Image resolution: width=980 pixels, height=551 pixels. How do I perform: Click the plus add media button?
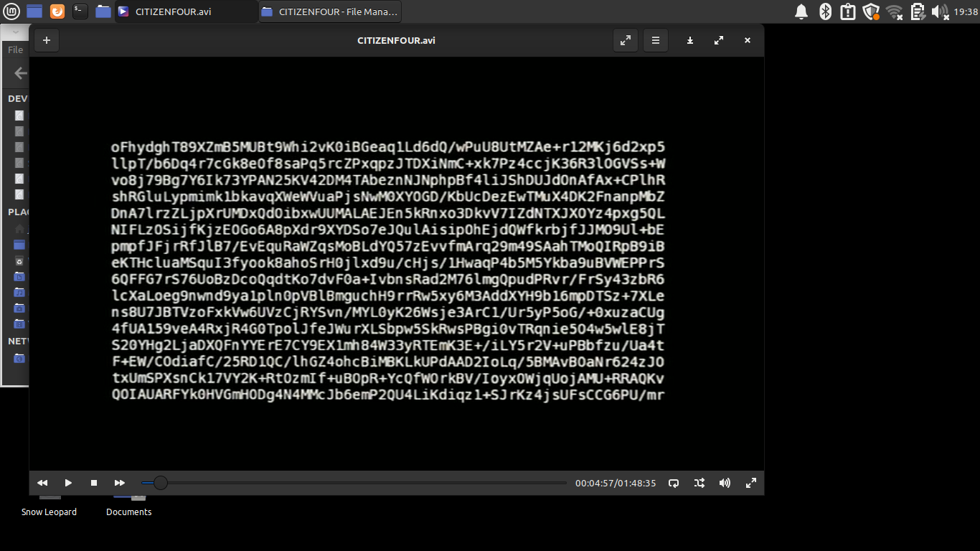(47, 40)
